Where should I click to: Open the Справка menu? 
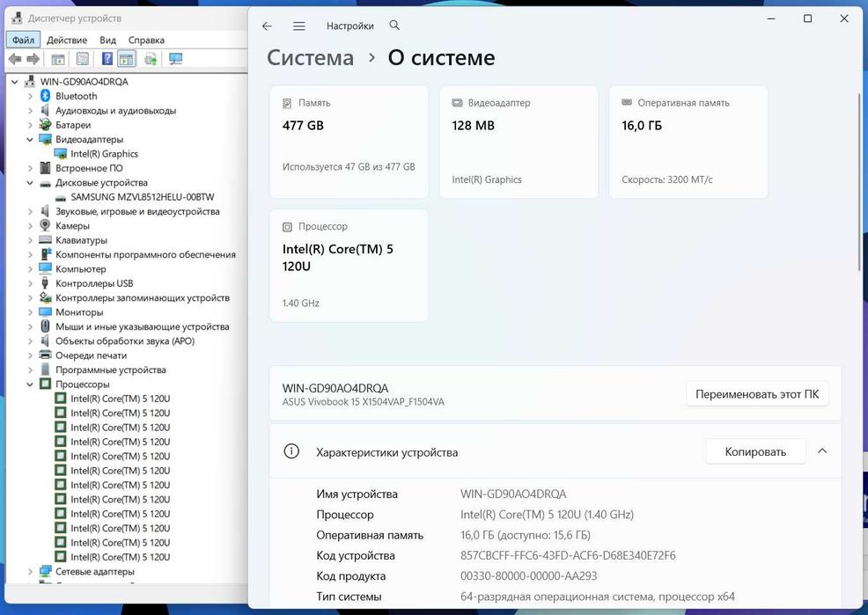146,40
